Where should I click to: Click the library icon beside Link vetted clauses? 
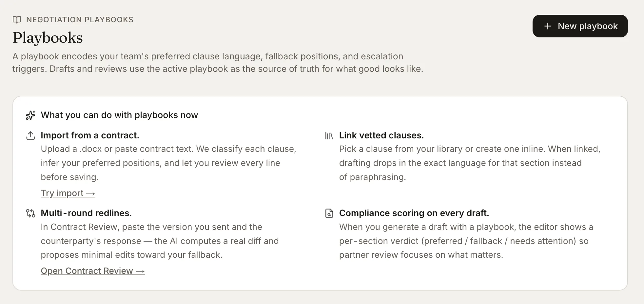pyautogui.click(x=329, y=135)
